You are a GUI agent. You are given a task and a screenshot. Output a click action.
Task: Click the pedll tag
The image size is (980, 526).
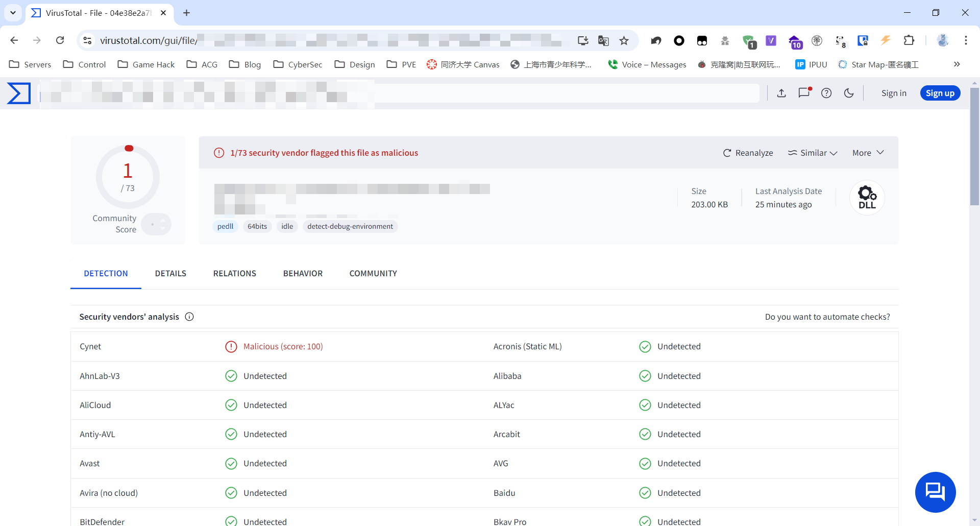click(225, 226)
